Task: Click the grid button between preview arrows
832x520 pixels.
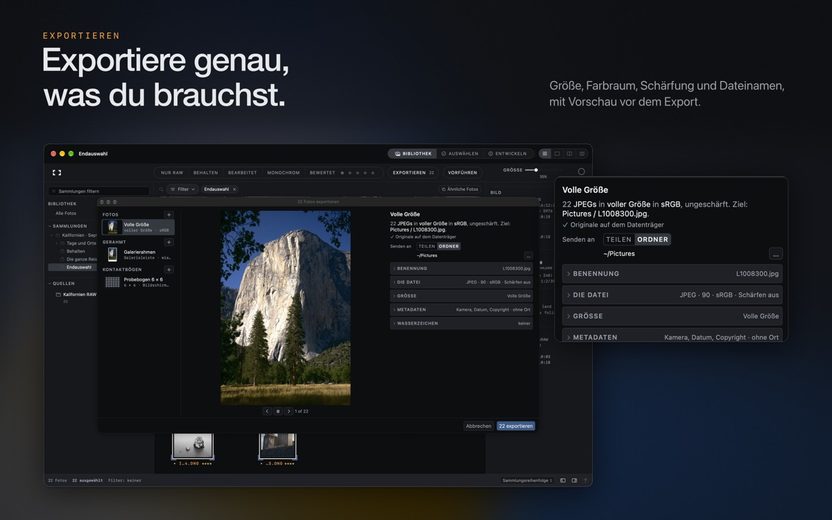Action: [278, 411]
